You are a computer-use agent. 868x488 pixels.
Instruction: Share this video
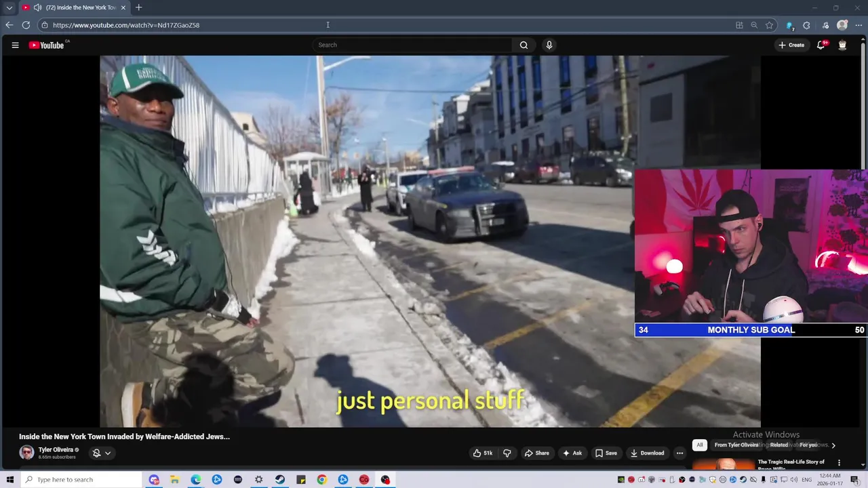536,453
